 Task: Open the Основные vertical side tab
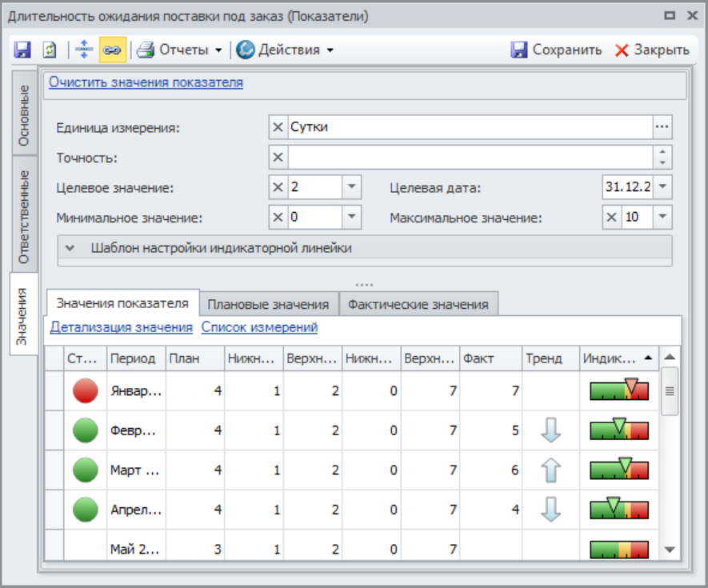25,114
